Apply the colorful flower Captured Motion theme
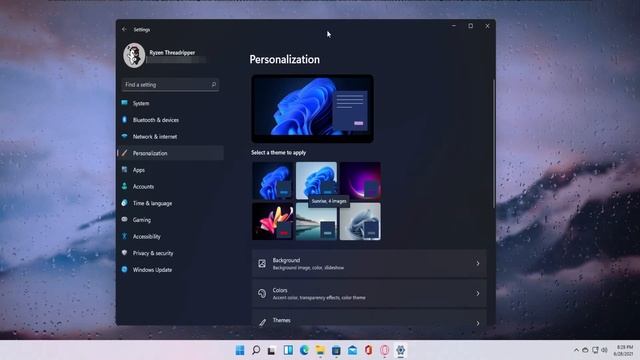Image resolution: width=640 pixels, height=360 pixels. coord(272,221)
